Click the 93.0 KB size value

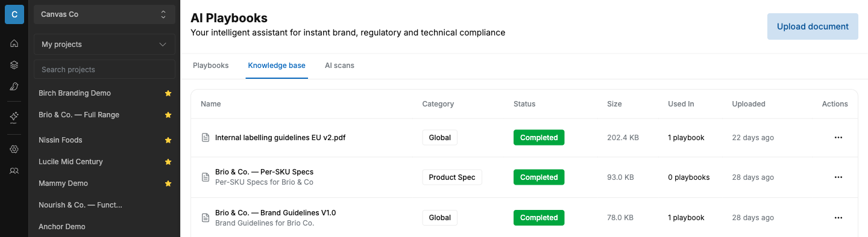tap(620, 177)
